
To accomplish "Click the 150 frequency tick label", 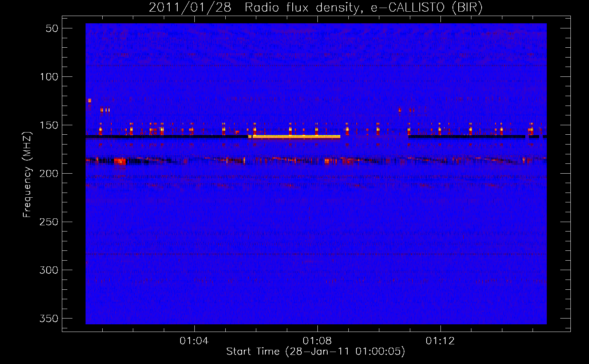I will [49, 125].
